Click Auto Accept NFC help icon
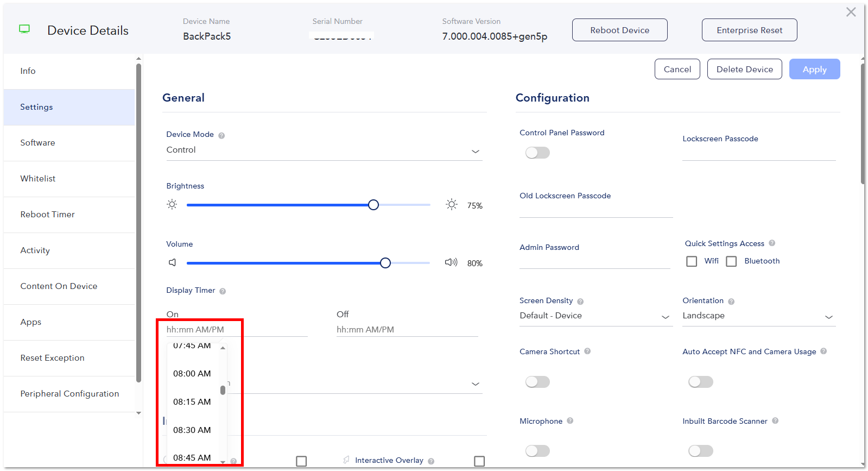This screenshot has height=471, width=868. click(x=823, y=351)
